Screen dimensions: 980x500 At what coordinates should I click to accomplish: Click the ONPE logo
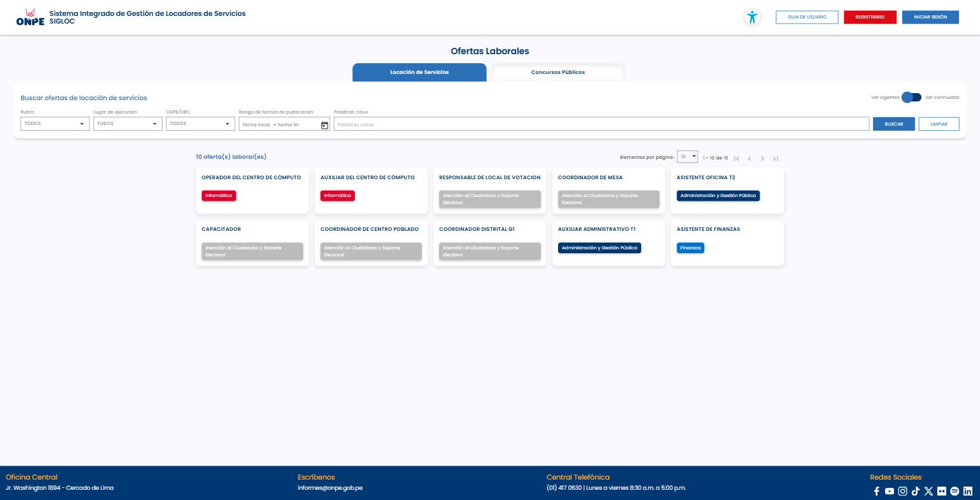[x=30, y=17]
